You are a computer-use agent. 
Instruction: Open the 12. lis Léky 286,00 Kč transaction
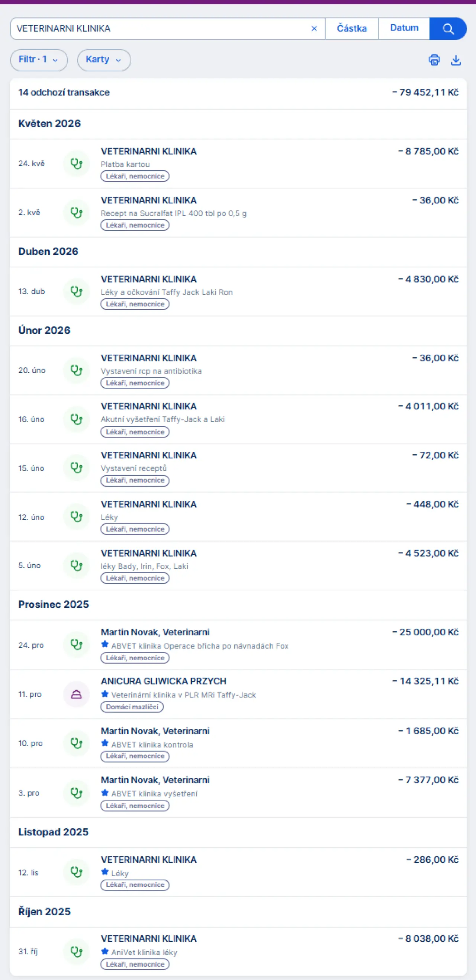238,872
